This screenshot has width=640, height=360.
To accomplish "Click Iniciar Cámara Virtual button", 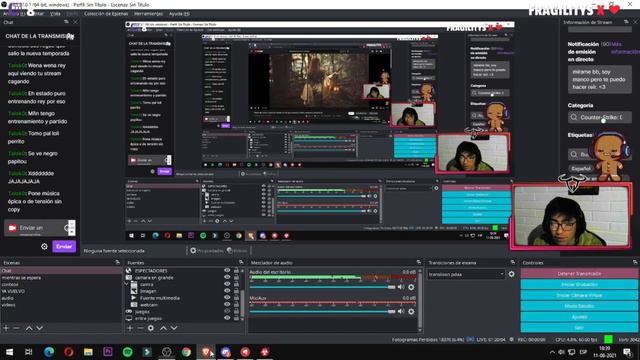I will tap(579, 295).
